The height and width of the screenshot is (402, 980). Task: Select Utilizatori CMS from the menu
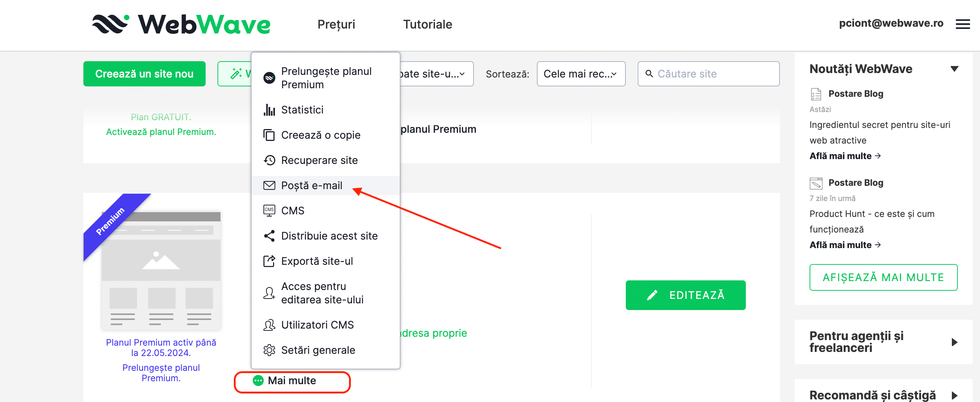pos(317,325)
